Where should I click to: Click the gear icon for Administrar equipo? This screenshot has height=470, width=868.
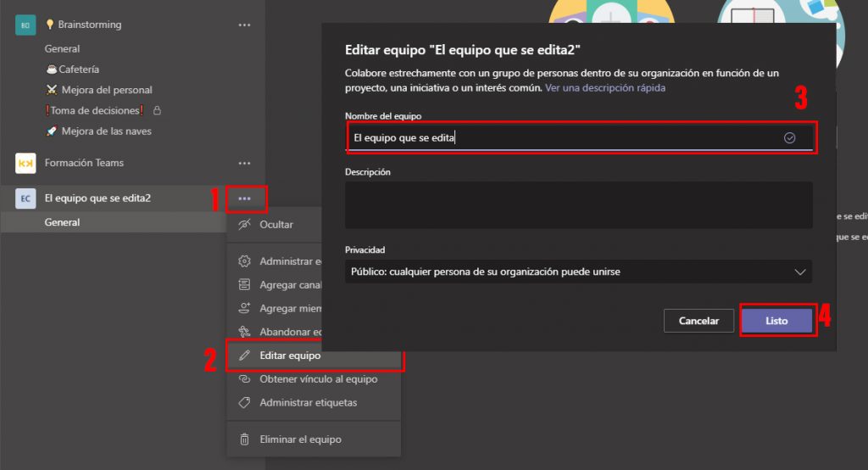click(244, 261)
